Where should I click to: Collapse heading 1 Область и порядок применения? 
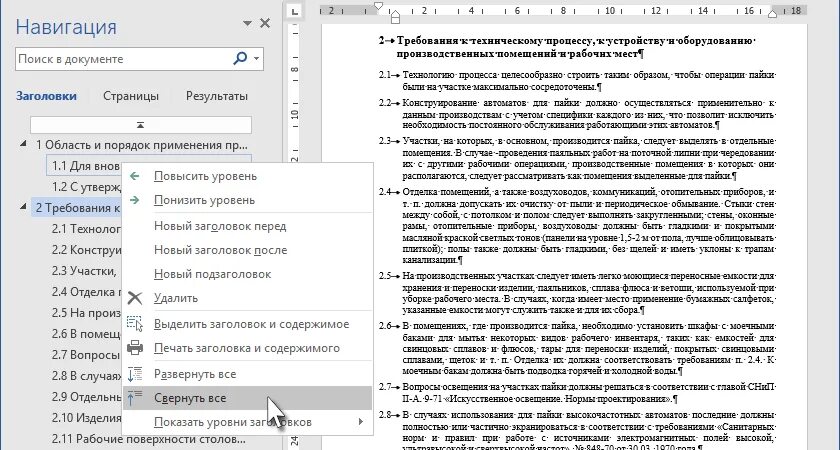tap(23, 144)
